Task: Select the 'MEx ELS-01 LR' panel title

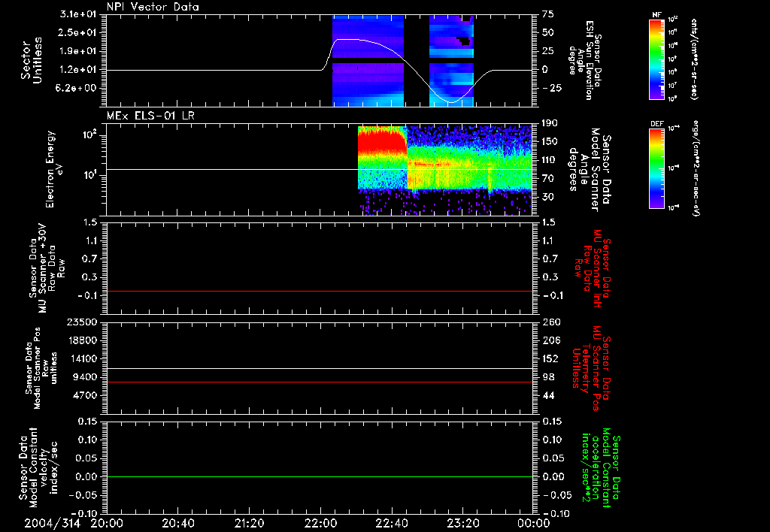Action: [x=150, y=116]
